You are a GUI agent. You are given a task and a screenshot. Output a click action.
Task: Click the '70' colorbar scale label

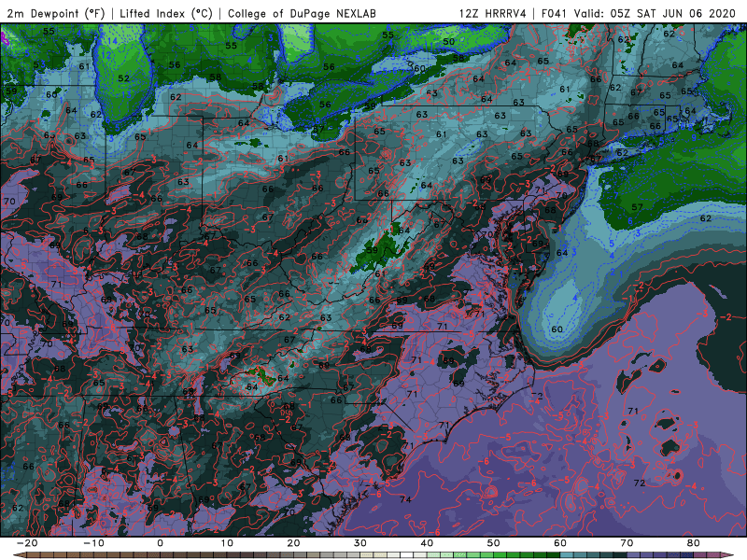tap(627, 543)
